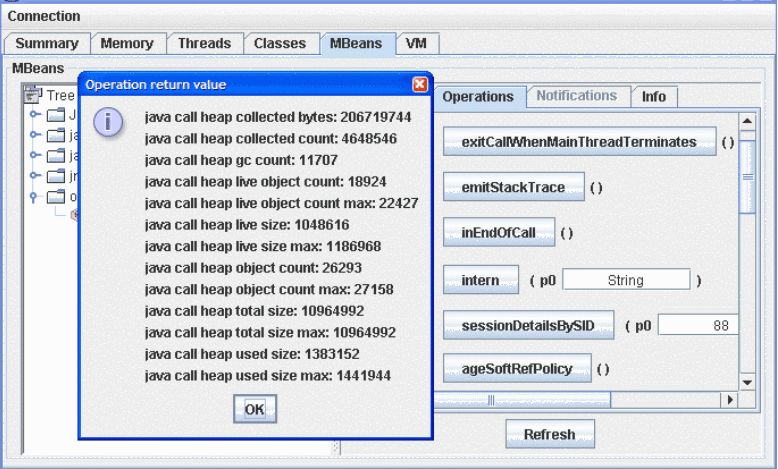Click 'java call heap object count: 26293'
This screenshot has height=469, width=778.
click(253, 268)
